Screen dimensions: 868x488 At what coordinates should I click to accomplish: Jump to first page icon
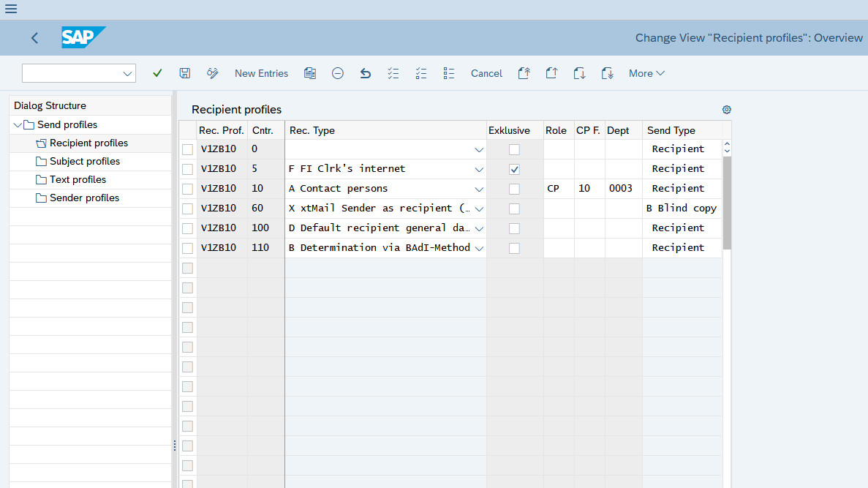tap(524, 73)
